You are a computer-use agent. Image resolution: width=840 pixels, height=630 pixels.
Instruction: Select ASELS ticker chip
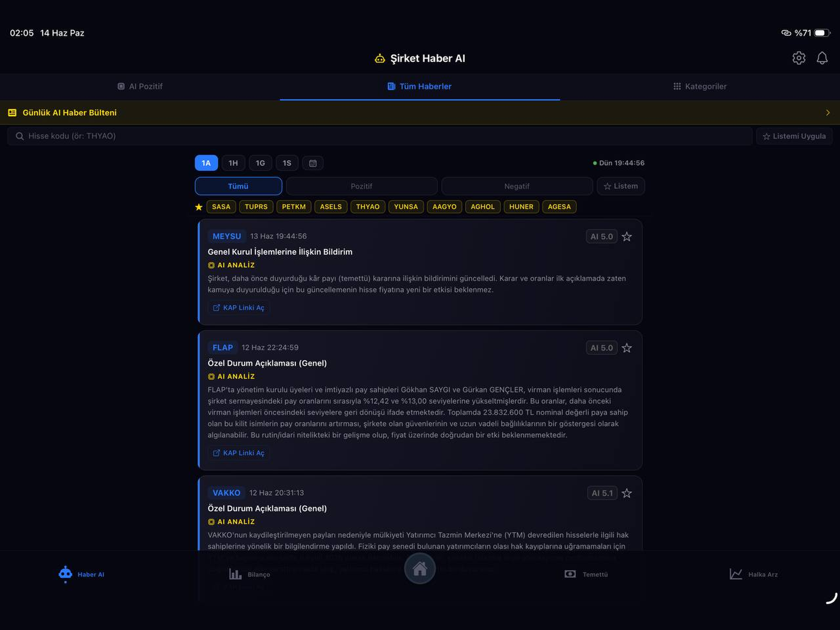pos(331,207)
